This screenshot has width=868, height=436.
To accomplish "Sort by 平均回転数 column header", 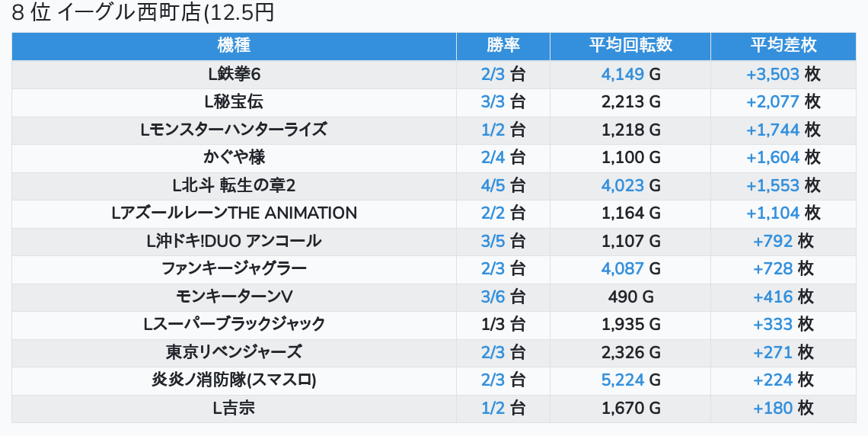I will click(x=630, y=46).
